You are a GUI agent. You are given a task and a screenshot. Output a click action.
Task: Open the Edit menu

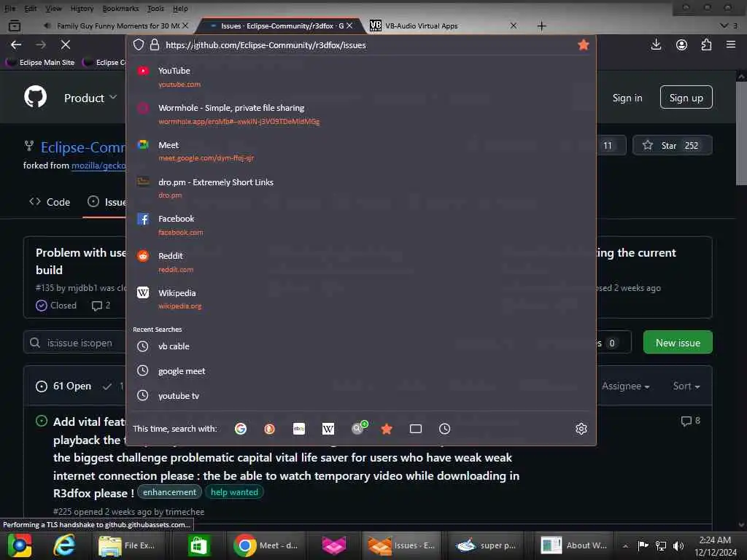(x=31, y=9)
